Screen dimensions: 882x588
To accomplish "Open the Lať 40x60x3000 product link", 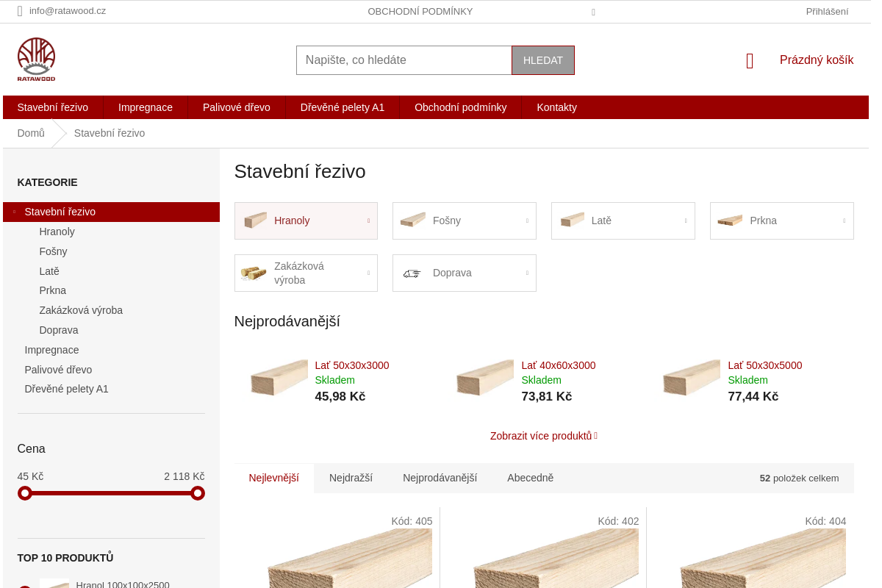I will pyautogui.click(x=559, y=365).
